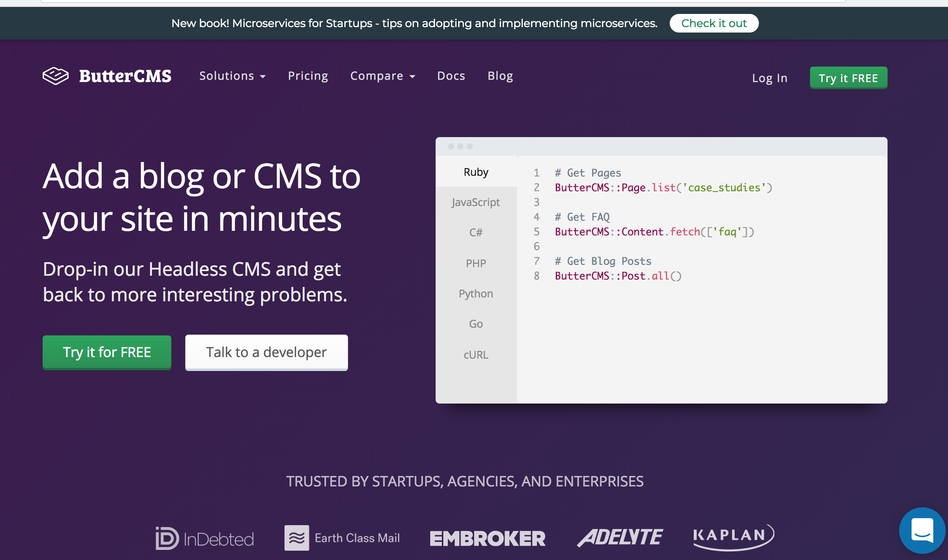Open the chat support bubble icon
948x560 pixels.
(922, 531)
